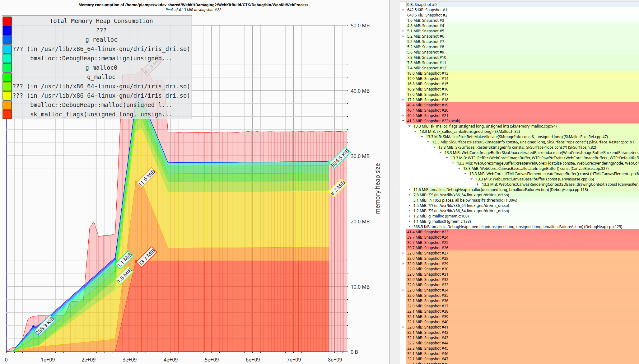Collapse the sk_malloc_flags 13.3 MiB node

coord(409,126)
